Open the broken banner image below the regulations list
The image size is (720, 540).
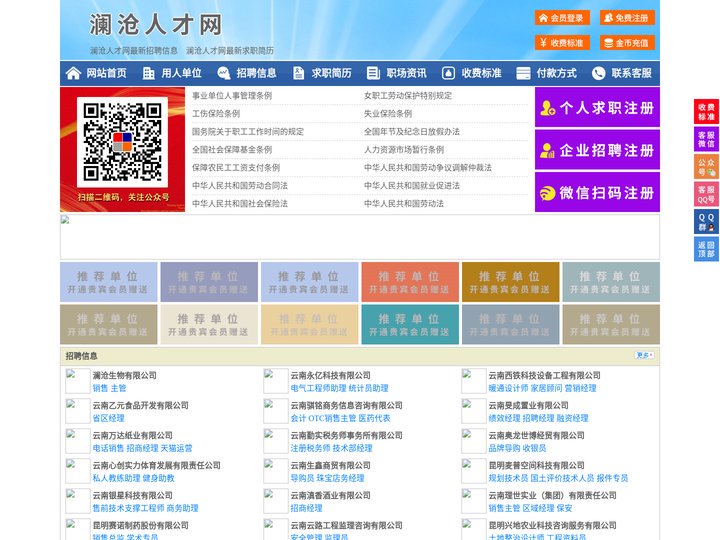[x=360, y=237]
